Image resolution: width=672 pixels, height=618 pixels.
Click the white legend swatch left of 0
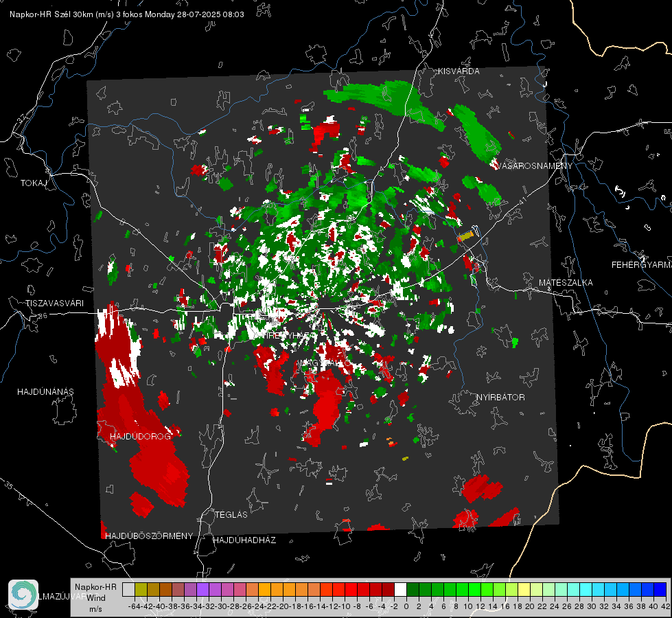(400, 589)
